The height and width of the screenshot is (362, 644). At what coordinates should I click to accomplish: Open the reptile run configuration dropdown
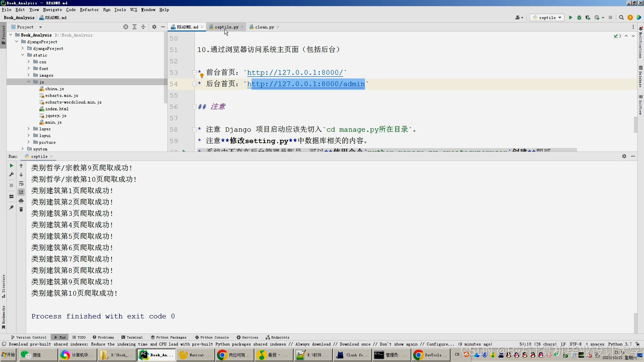547,17
